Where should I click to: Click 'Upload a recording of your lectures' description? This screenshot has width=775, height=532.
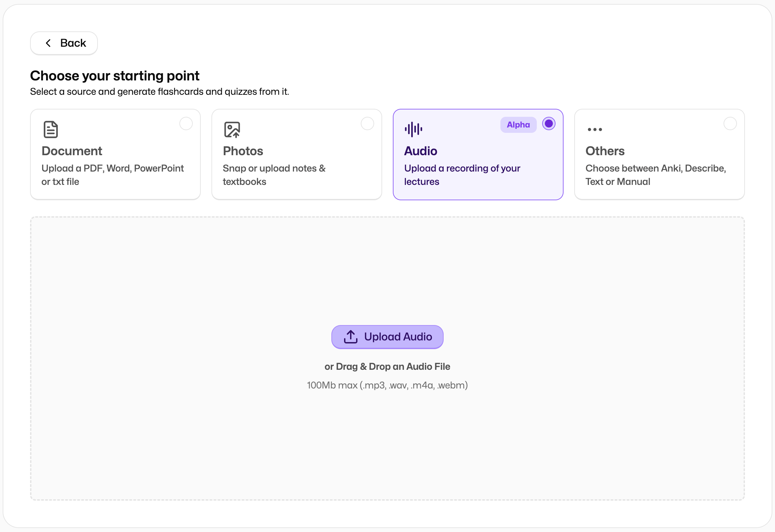click(x=462, y=175)
